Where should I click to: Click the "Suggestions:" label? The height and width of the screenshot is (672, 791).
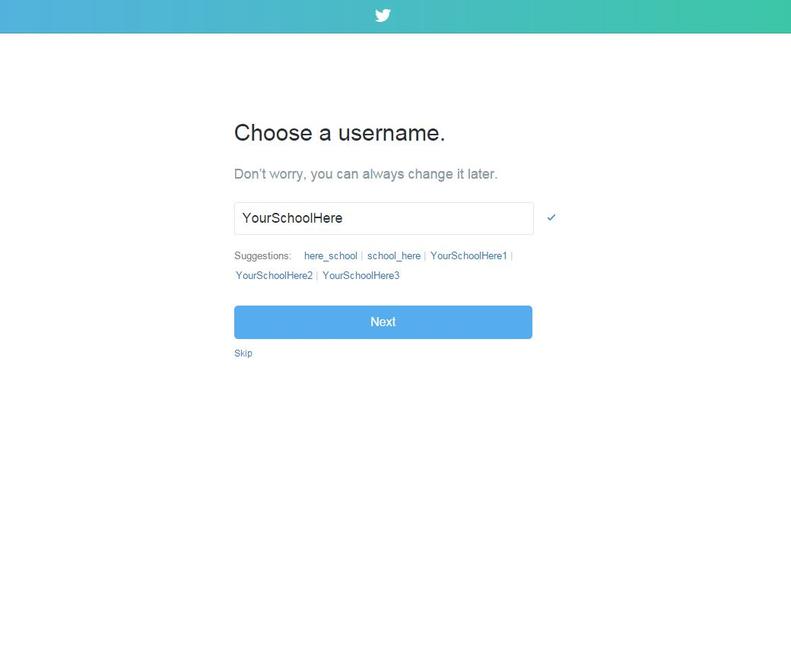262,256
